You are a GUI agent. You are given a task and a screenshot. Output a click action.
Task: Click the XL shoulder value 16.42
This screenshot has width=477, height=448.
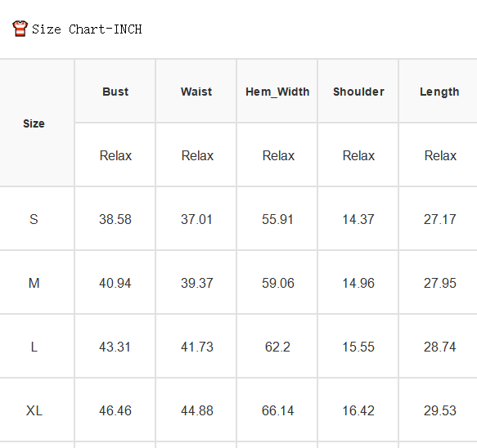(x=358, y=410)
